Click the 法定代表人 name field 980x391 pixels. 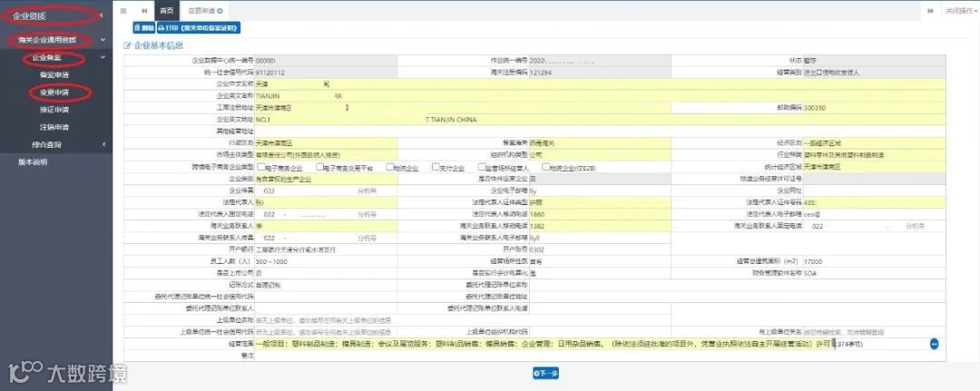tap(326, 202)
